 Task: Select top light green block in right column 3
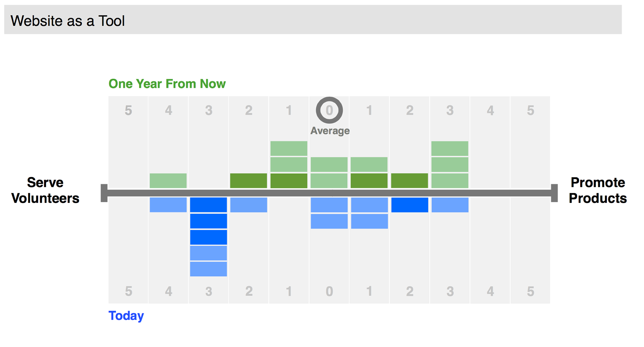point(450,149)
